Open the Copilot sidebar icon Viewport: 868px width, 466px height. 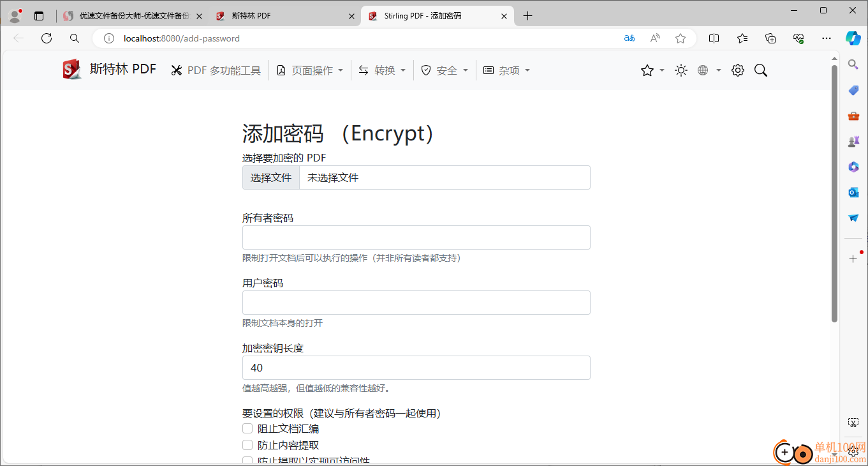853,38
